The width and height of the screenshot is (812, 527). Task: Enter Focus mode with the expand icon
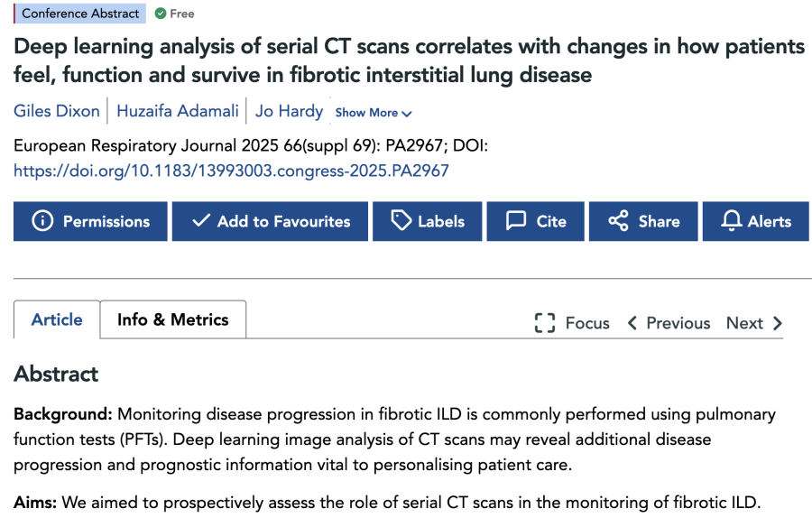[x=543, y=322]
